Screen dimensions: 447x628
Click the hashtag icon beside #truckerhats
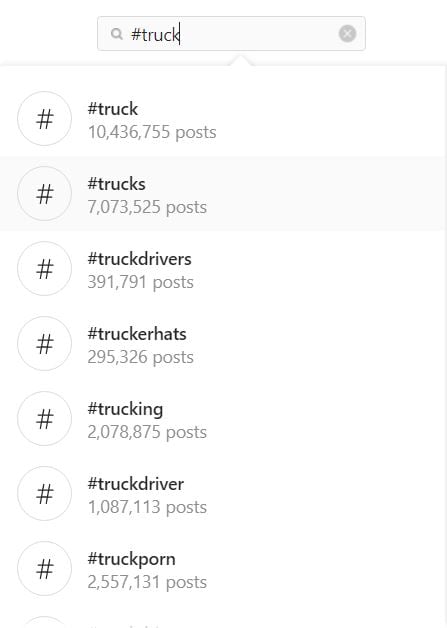click(x=44, y=343)
